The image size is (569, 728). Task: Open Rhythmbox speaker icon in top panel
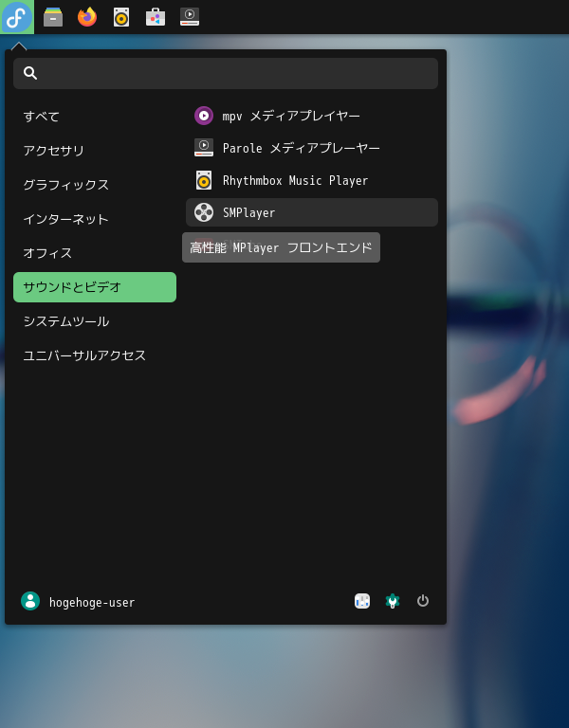(x=121, y=17)
